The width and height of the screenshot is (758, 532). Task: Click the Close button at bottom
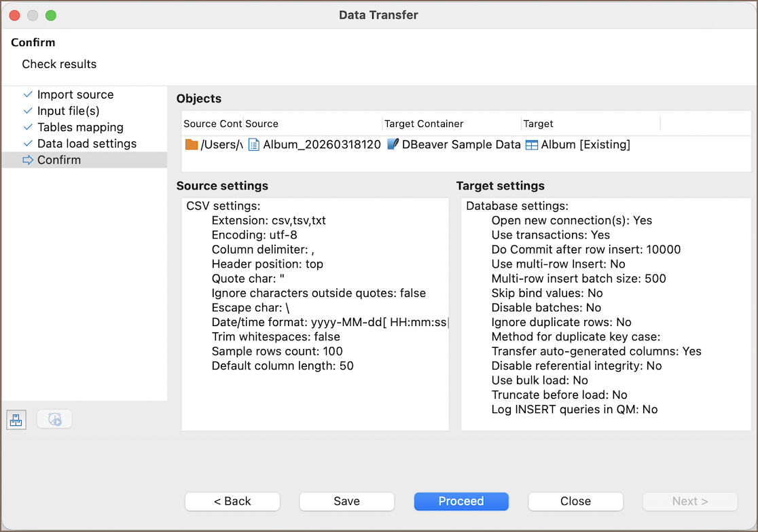(x=575, y=501)
